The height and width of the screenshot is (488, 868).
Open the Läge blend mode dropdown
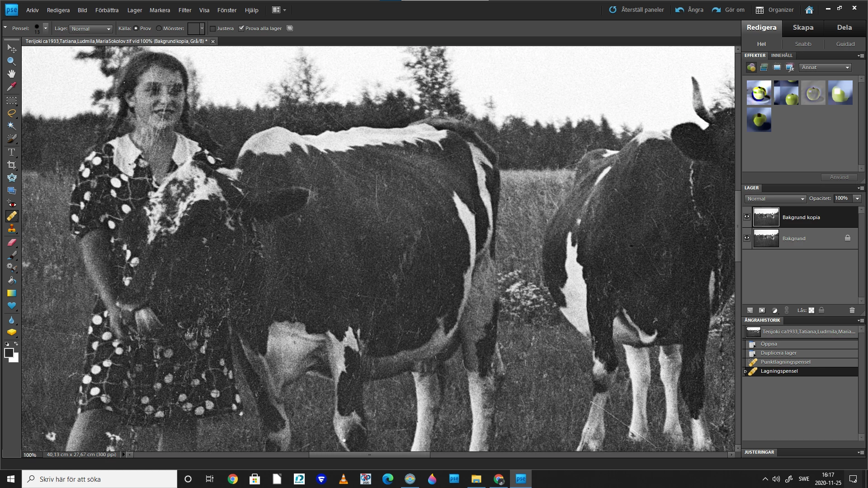point(90,29)
